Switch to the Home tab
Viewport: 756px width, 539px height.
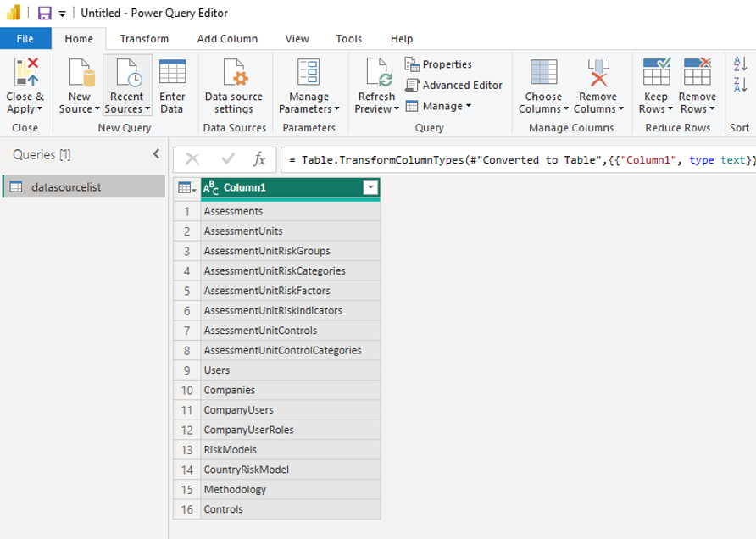click(79, 39)
